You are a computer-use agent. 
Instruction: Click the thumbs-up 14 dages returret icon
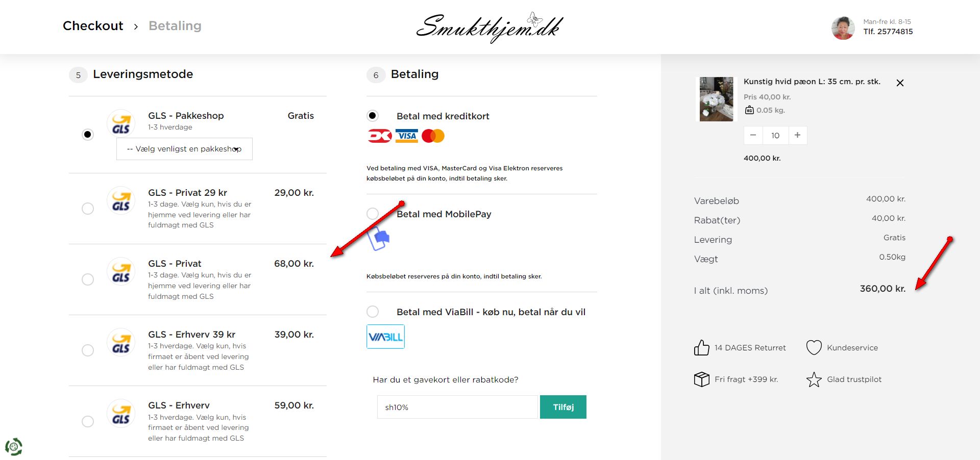[701, 348]
